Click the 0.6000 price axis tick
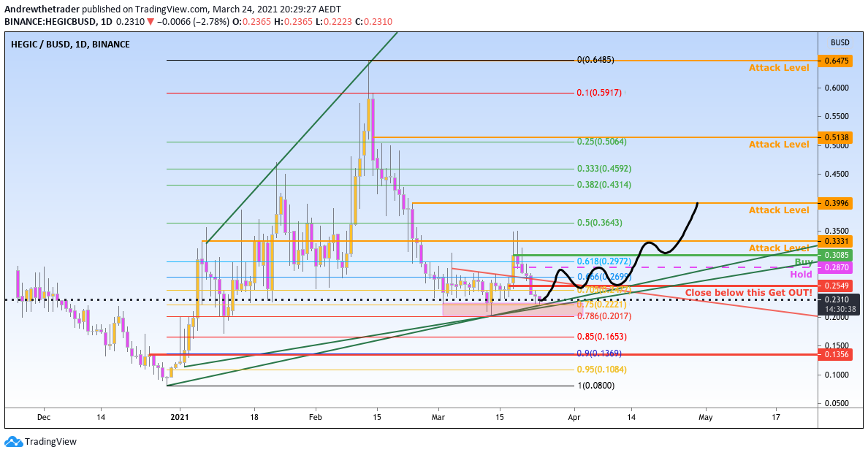The height and width of the screenshot is (455, 868). click(x=837, y=88)
